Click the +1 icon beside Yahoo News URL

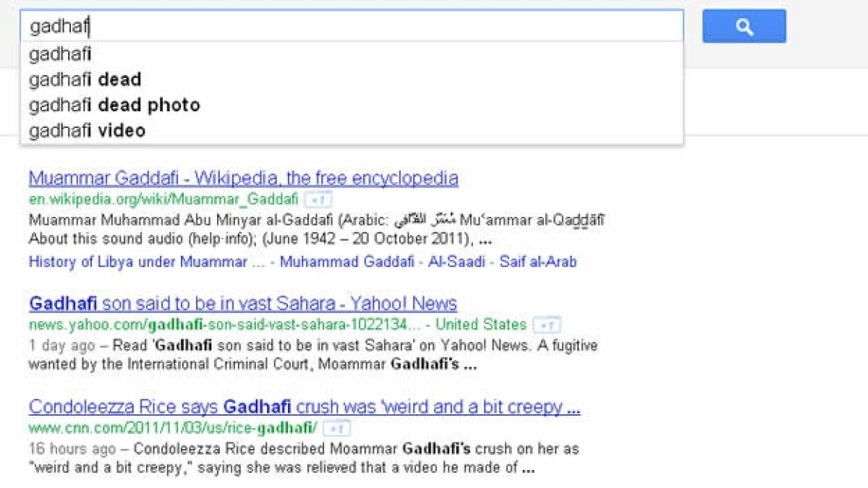pyautogui.click(x=546, y=325)
